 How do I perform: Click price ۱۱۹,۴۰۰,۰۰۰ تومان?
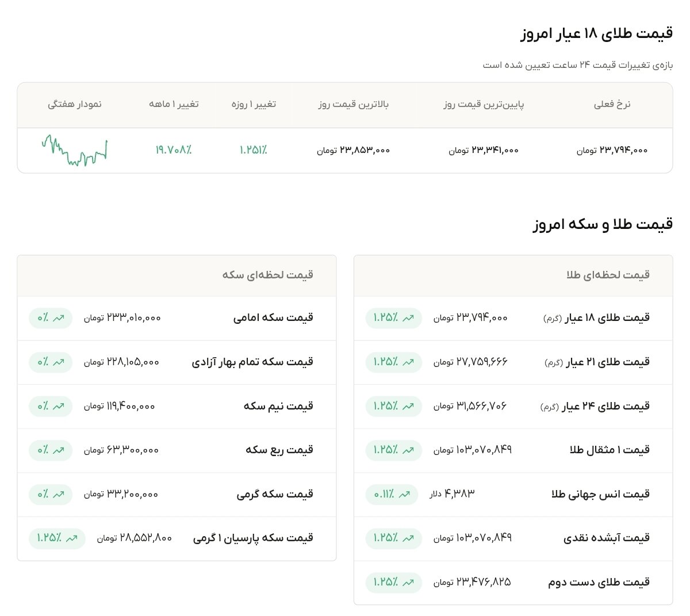point(120,406)
